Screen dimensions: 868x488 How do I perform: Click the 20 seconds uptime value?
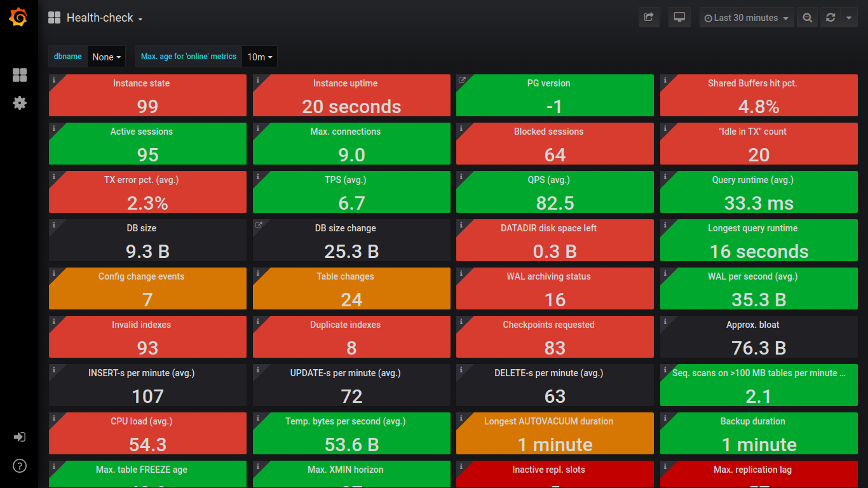click(x=351, y=107)
